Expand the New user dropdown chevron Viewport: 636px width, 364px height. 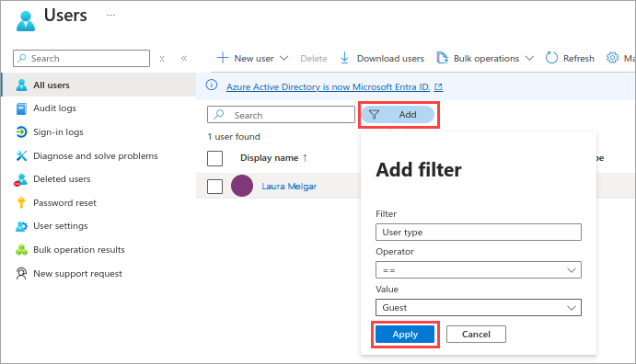[x=283, y=58]
